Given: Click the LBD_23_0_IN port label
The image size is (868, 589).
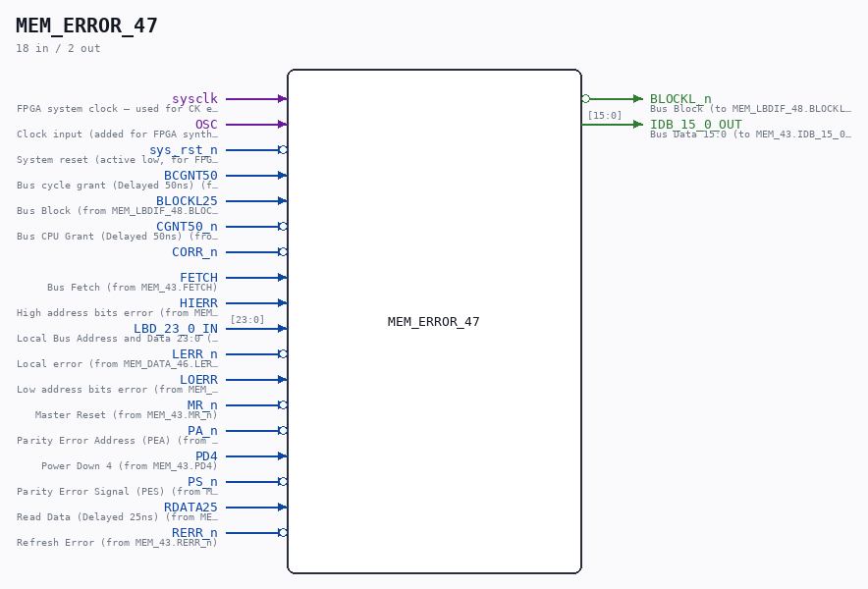Looking at the screenshot, I should pos(176,328).
